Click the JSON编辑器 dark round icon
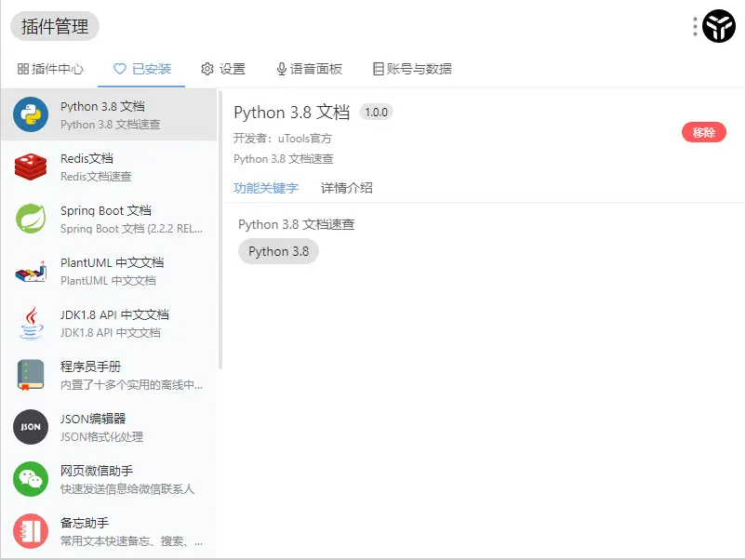Screen dimensions: 746x560 pos(31,427)
